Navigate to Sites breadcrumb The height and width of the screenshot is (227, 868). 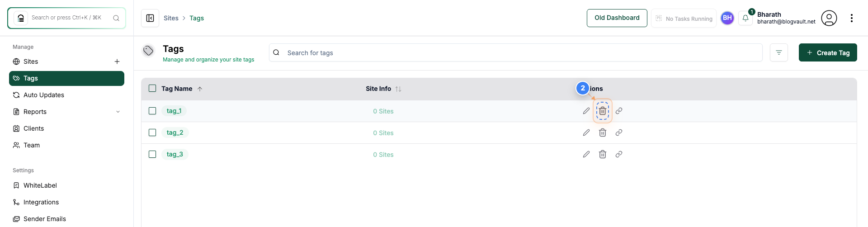[x=171, y=18]
